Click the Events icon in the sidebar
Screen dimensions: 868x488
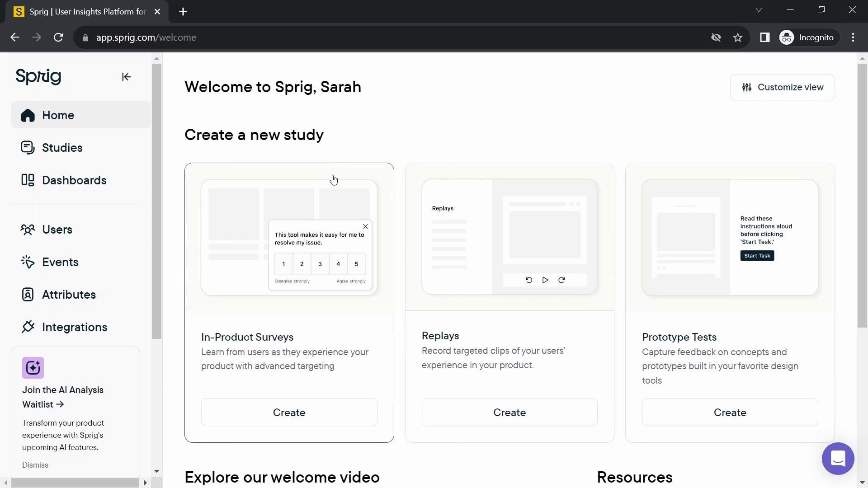pos(28,262)
